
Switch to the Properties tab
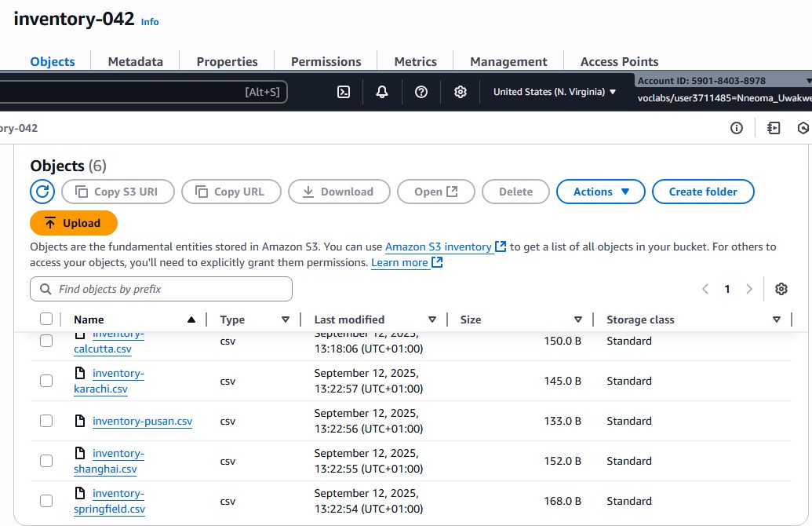pos(227,61)
